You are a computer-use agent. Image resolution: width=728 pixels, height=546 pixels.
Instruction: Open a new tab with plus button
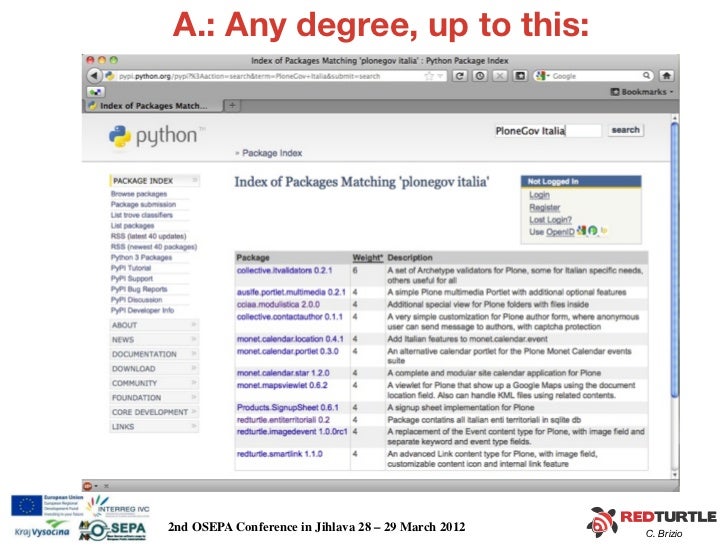[232, 105]
